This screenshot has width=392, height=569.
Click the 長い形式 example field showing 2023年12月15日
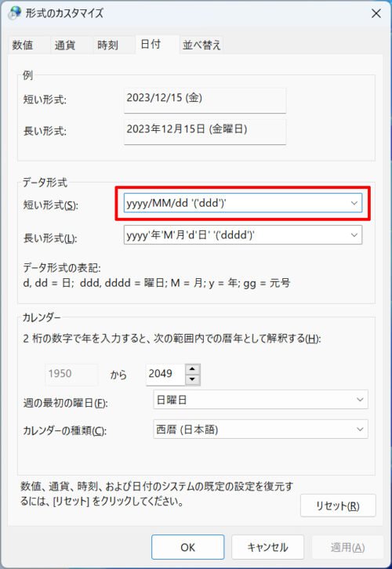pyautogui.click(x=205, y=132)
